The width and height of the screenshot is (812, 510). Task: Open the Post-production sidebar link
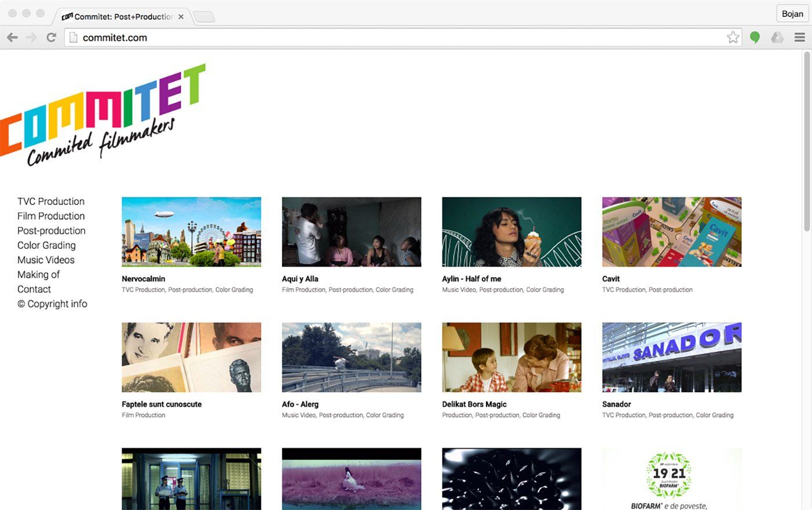(x=52, y=230)
